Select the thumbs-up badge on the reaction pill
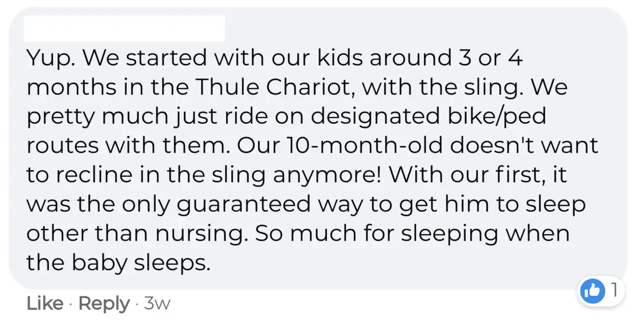644x321 pixels. pos(594,291)
